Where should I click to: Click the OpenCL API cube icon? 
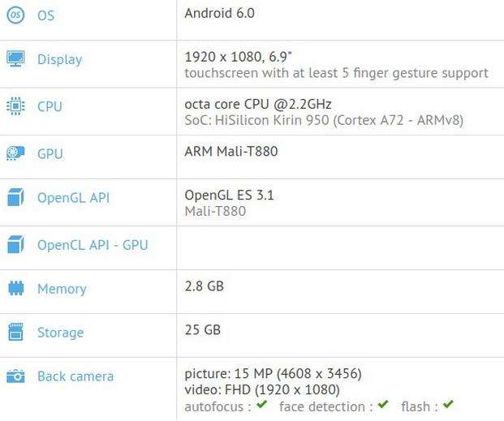(15, 244)
